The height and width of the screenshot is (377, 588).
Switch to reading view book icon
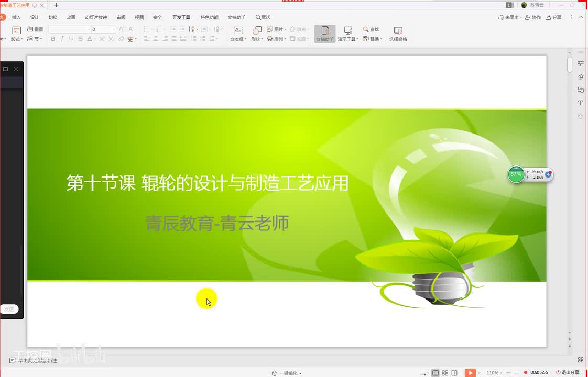click(454, 373)
